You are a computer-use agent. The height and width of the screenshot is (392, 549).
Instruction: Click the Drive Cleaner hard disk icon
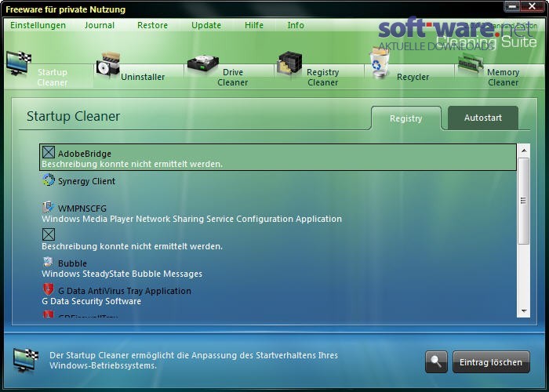click(203, 64)
